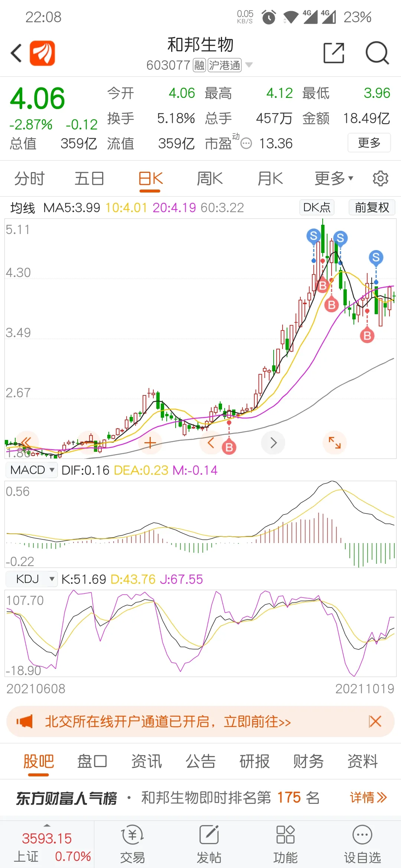The width and height of the screenshot is (401, 868).
Task: Select the 股吧 tab
Action: [39, 762]
